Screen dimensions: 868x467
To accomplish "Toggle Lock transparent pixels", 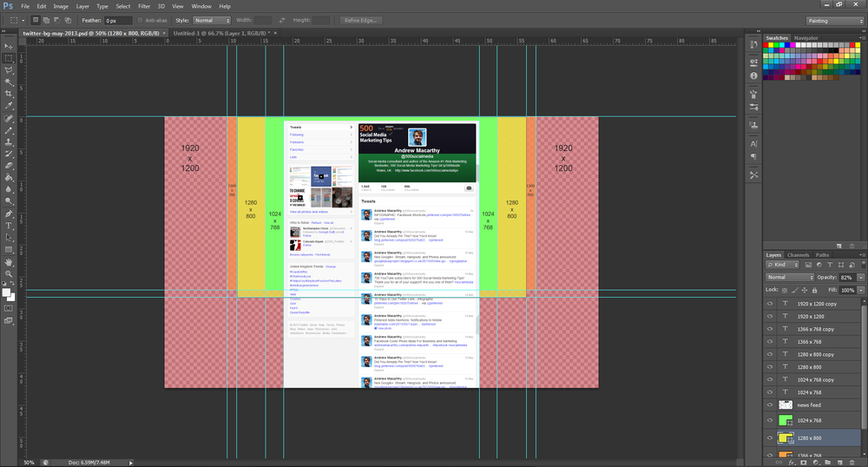I will pyautogui.click(x=785, y=290).
